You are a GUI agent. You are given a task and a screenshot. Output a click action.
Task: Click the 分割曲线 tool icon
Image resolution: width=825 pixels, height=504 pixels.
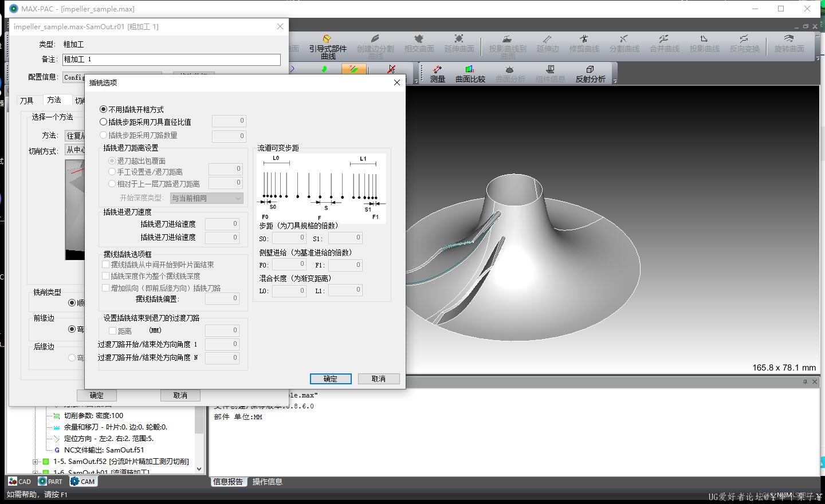pos(624,44)
